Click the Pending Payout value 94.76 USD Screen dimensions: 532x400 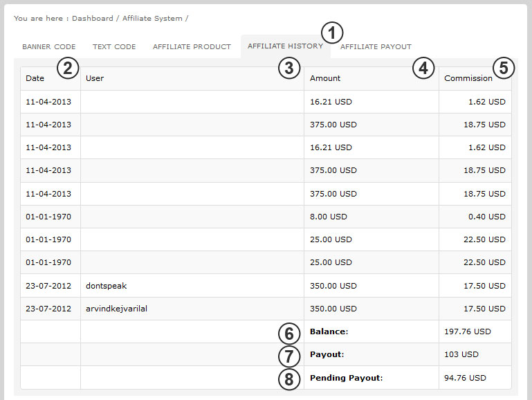coord(465,378)
